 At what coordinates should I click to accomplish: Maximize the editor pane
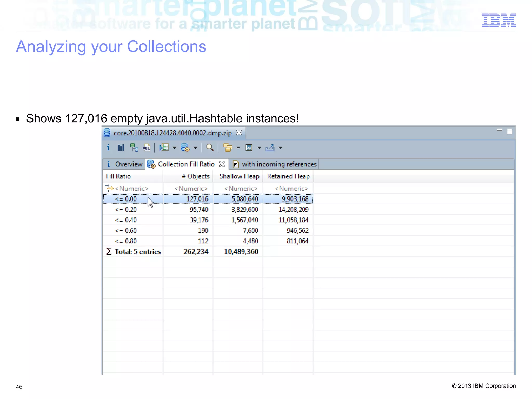click(x=510, y=131)
